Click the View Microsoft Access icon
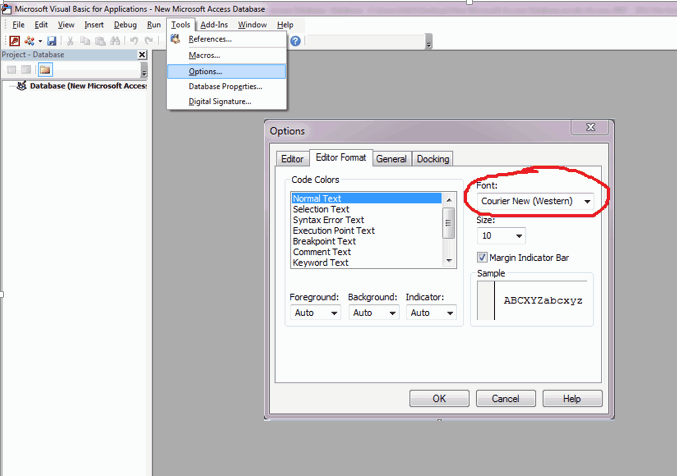 (15, 41)
